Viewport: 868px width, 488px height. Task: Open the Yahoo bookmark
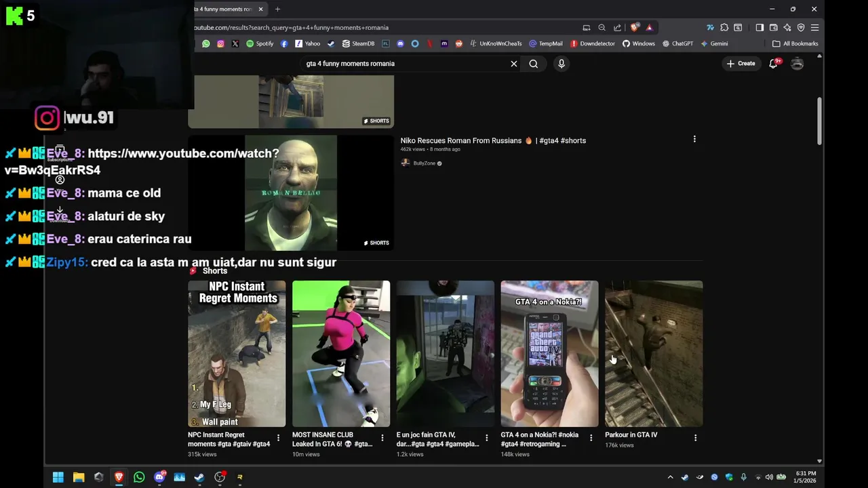coord(307,43)
